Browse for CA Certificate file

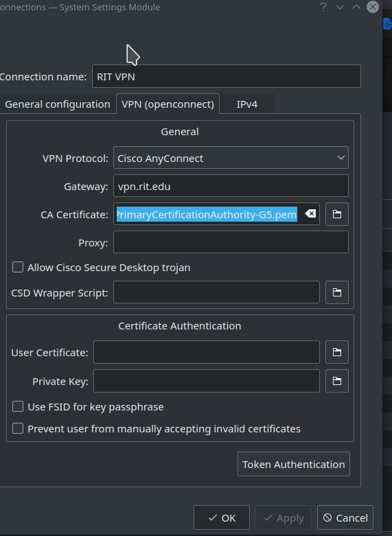pyautogui.click(x=337, y=214)
